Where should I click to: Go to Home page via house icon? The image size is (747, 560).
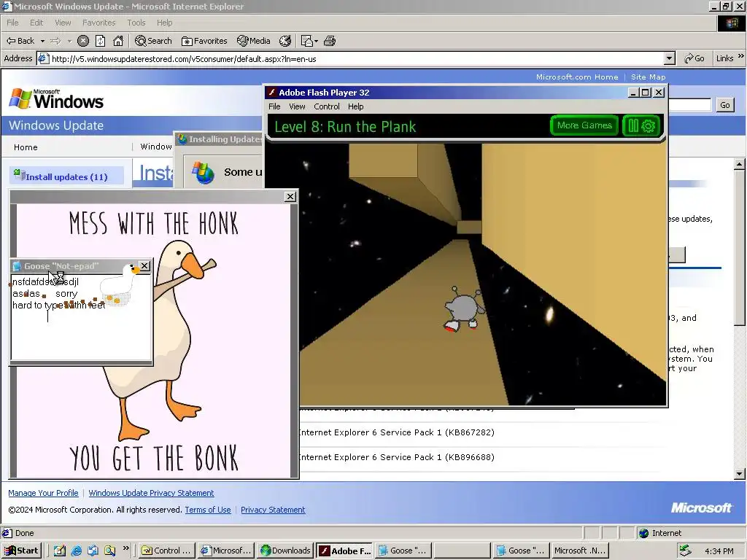pyautogui.click(x=118, y=41)
